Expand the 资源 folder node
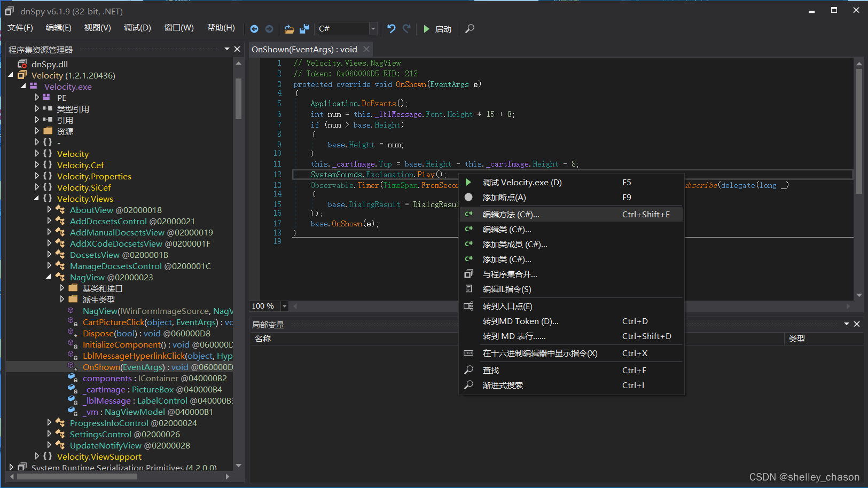The image size is (868, 488). pyautogui.click(x=37, y=131)
